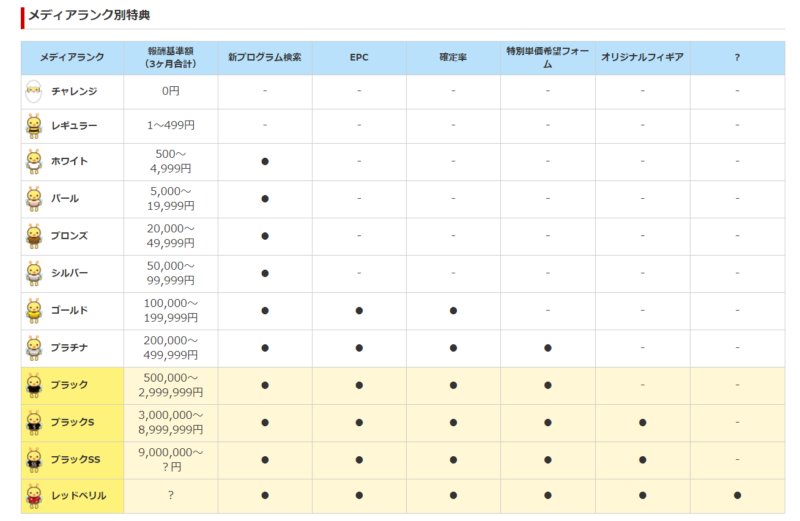Viewport: 800px width, 521px height.
Task: Click the 1～499円 amount cell
Action: point(170,125)
